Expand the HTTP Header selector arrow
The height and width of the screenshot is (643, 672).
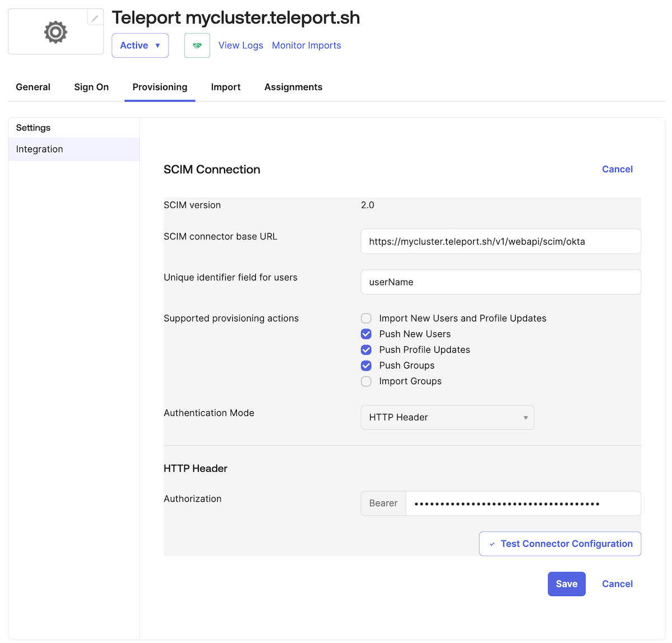pos(525,417)
